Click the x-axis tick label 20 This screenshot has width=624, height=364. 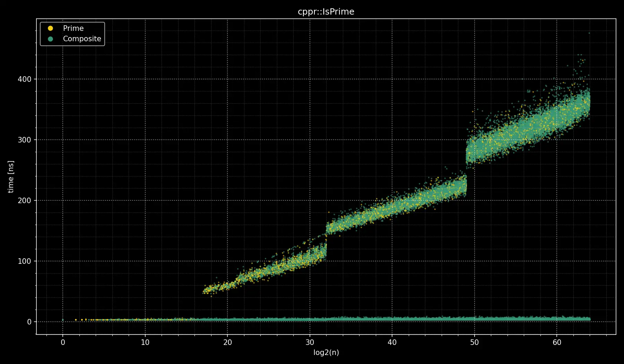click(227, 343)
